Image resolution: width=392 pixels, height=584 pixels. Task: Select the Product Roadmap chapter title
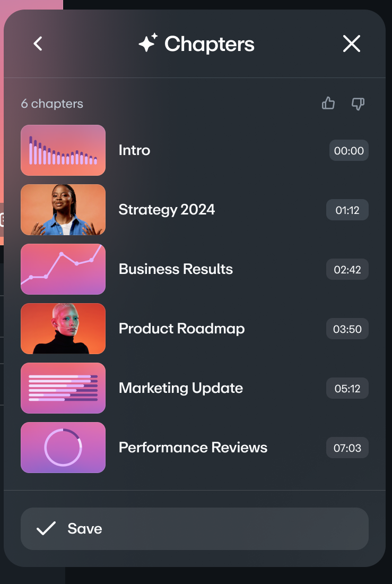tap(181, 329)
